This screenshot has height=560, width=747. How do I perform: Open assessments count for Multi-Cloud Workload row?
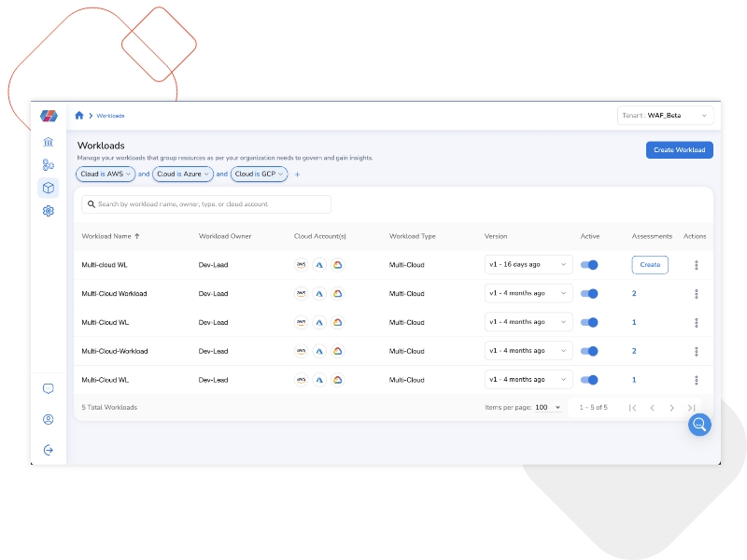(x=634, y=294)
